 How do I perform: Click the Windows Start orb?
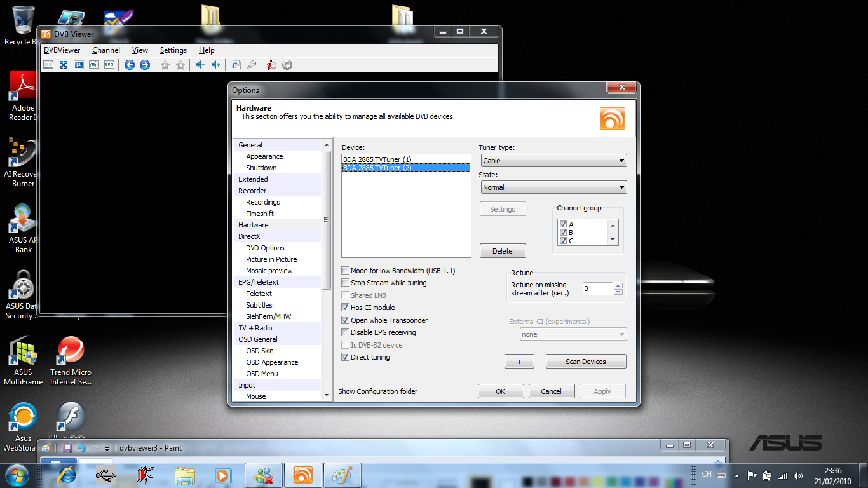click(17, 475)
